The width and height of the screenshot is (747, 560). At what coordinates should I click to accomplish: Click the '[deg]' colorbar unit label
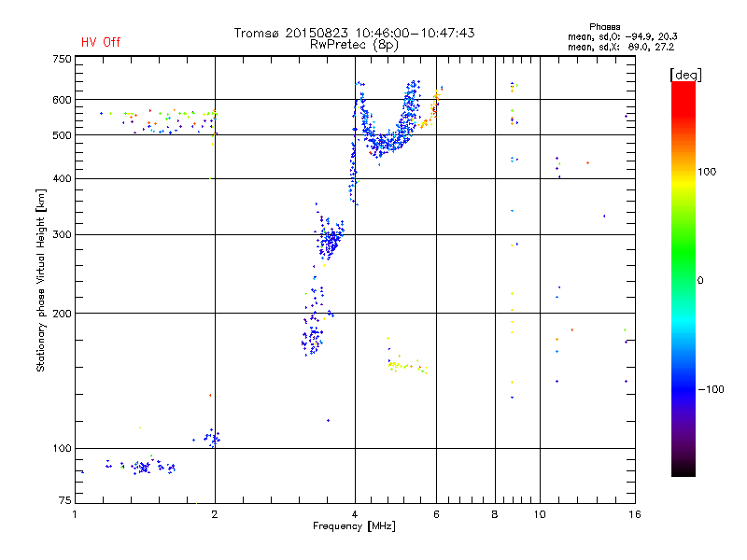tap(685, 75)
